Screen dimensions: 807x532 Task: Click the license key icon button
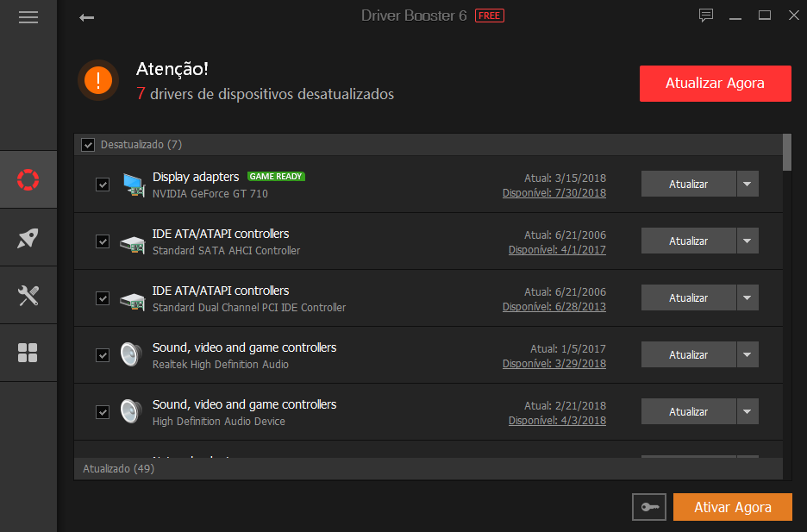(x=649, y=507)
